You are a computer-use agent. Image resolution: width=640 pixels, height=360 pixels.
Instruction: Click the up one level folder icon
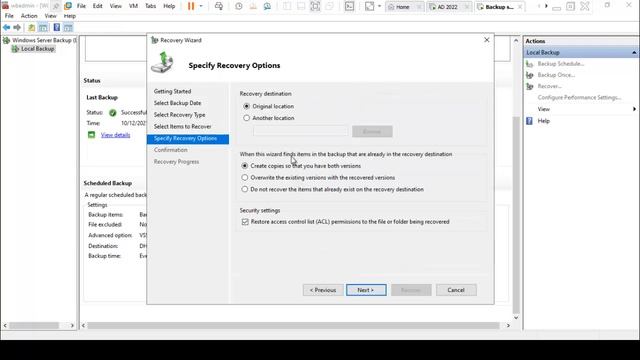[x=31, y=27]
